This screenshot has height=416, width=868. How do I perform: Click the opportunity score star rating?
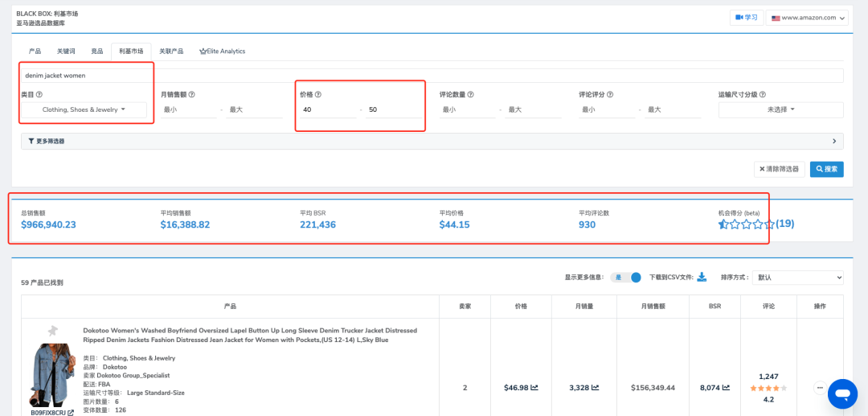[745, 224]
